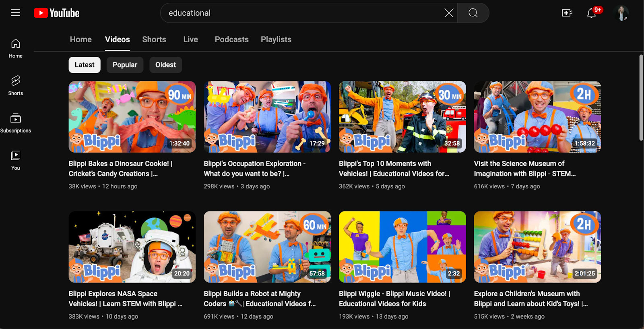The height and width of the screenshot is (329, 644).
Task: Open Blippi Bakes a Dinosaur Cookie thumbnail
Action: (132, 117)
